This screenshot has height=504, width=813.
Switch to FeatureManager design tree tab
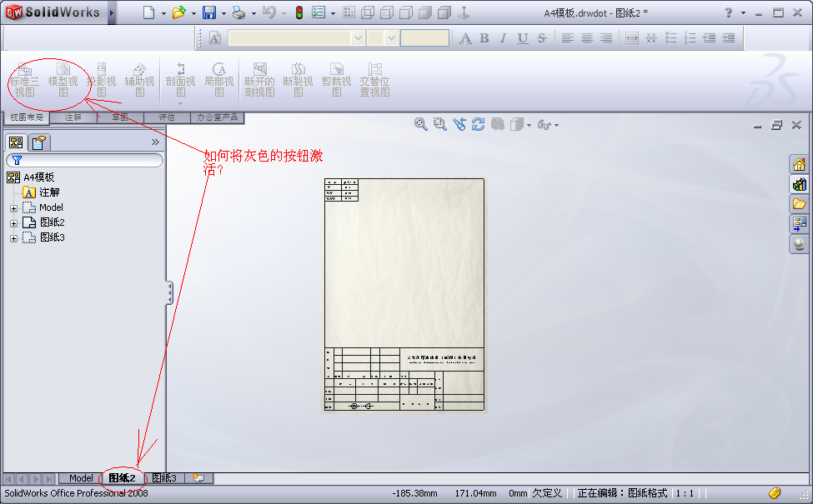point(16,142)
